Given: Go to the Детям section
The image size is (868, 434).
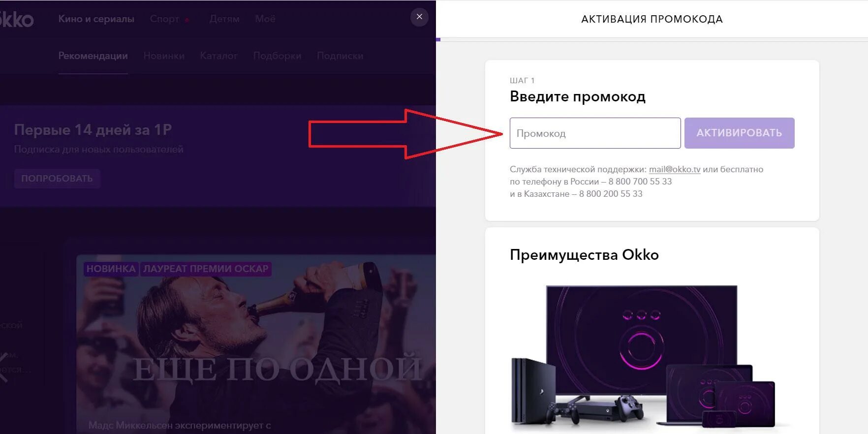Looking at the screenshot, I should coord(224,19).
